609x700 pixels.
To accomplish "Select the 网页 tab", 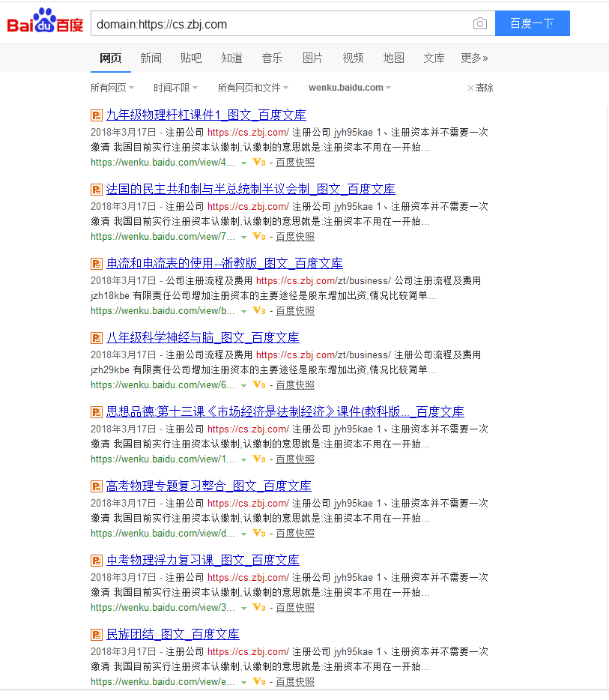I will tap(111, 58).
